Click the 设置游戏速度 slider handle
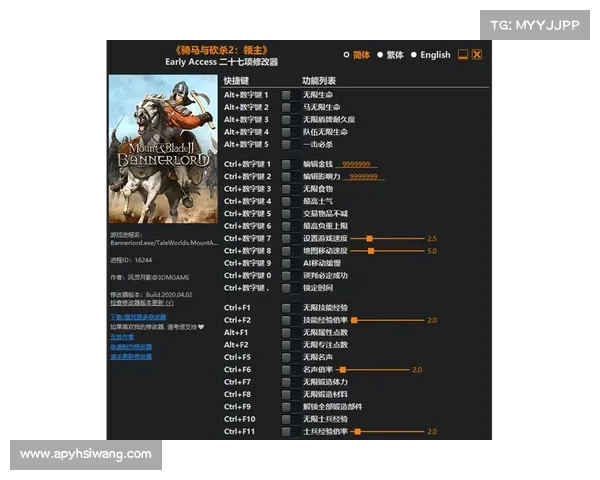Image resolution: width=600 pixels, height=480 pixels. point(369,239)
